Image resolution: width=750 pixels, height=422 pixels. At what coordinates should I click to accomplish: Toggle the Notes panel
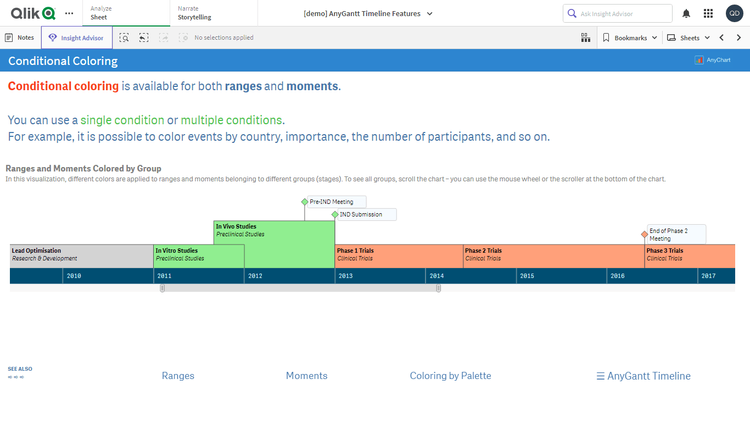coord(20,37)
